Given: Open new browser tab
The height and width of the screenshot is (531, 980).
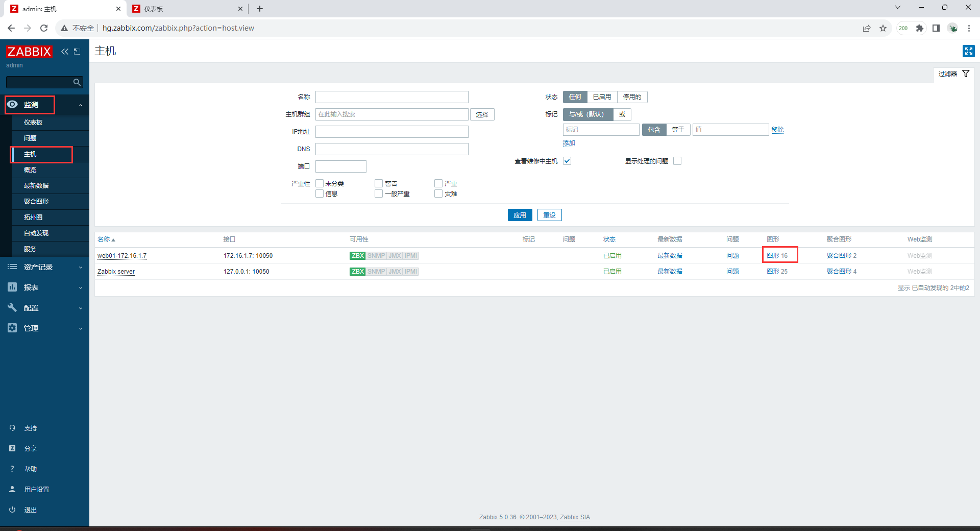Looking at the screenshot, I should click(x=260, y=9).
